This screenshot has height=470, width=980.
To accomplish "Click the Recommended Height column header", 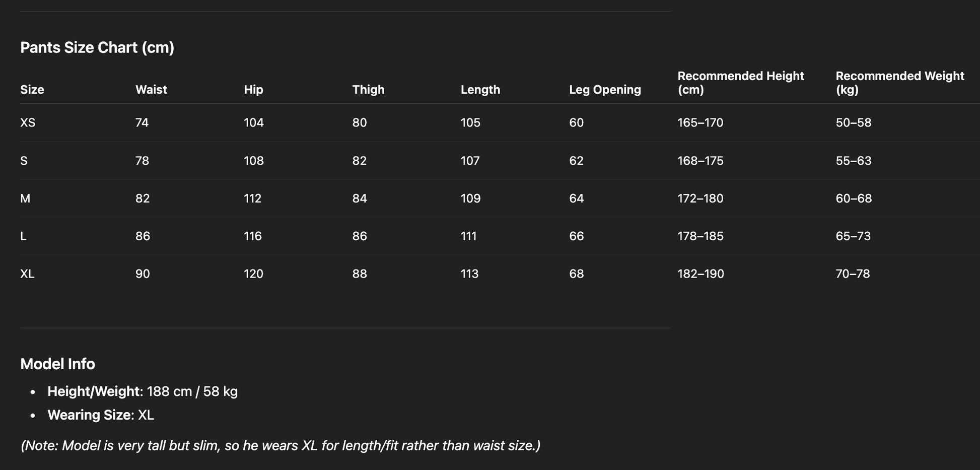I will tap(740, 83).
